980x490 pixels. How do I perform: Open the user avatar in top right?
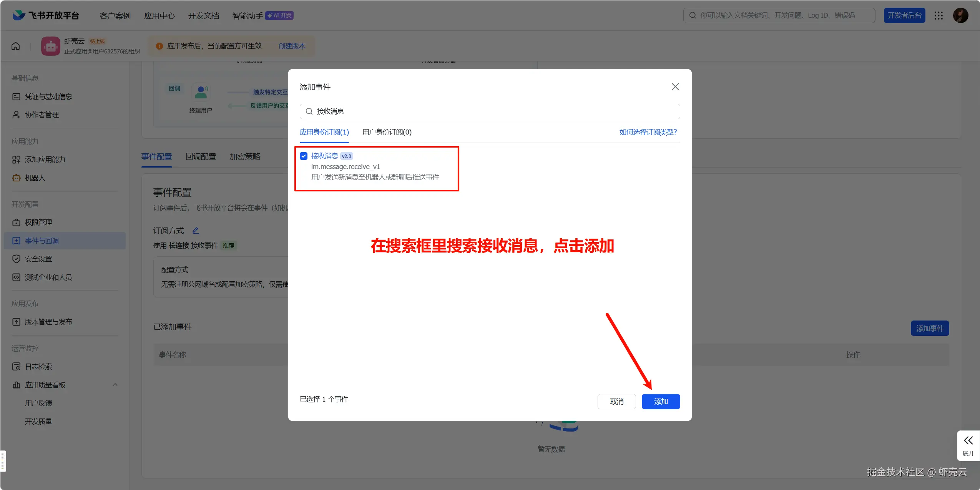click(x=960, y=15)
